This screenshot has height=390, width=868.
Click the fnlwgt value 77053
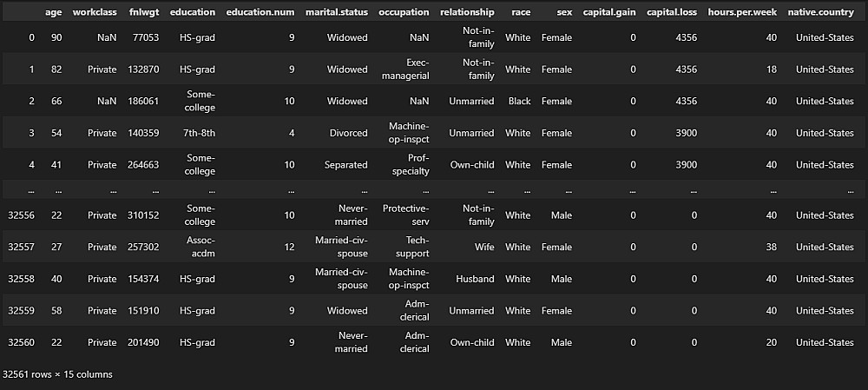point(144,38)
